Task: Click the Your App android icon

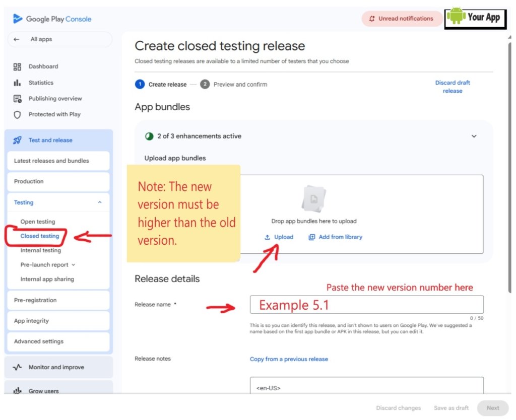Action: pyautogui.click(x=456, y=16)
